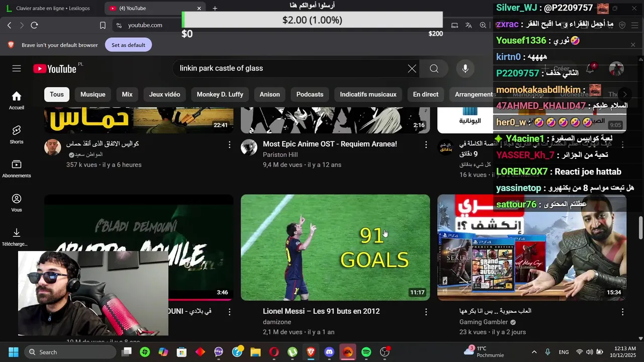
Task: Open Abonnements in the sidebar
Action: (x=17, y=169)
